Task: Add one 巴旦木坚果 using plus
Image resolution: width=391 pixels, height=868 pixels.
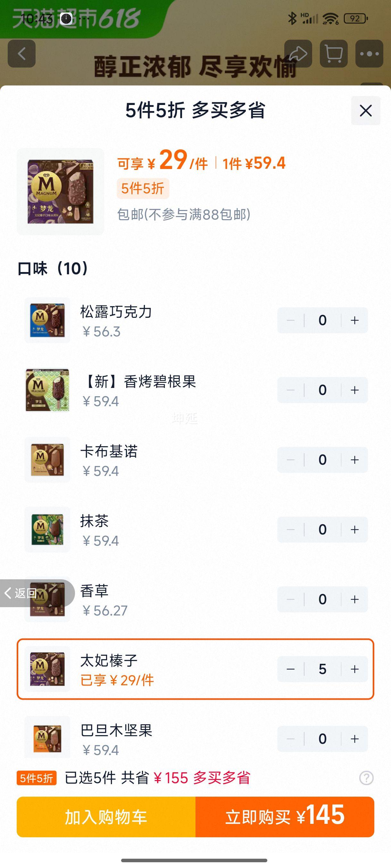Action: click(x=354, y=739)
